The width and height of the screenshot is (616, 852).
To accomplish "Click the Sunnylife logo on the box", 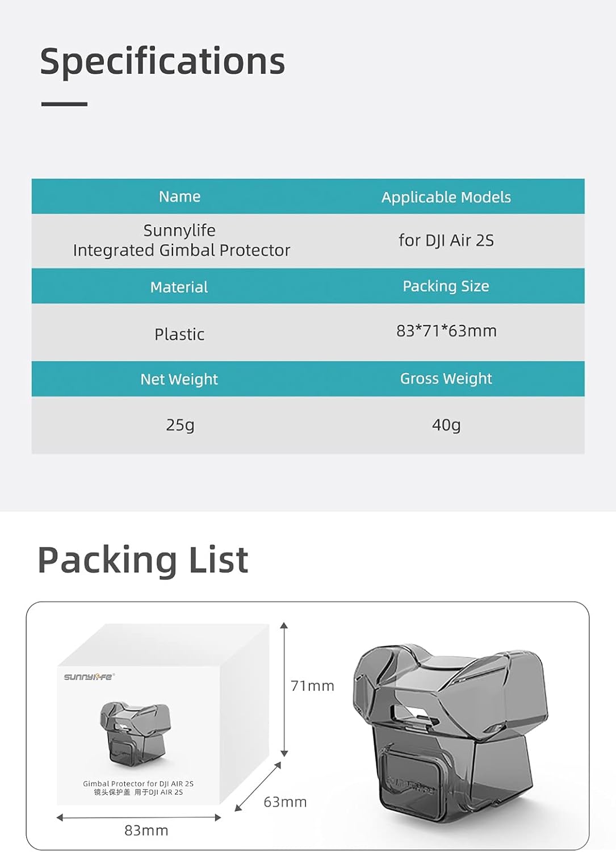I will pos(89,676).
